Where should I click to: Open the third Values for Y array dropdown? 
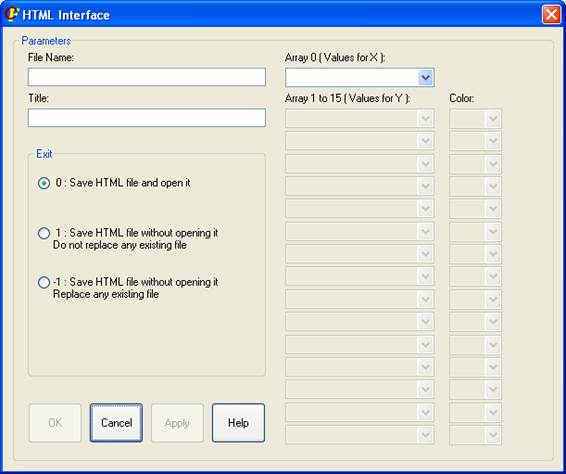click(426, 164)
